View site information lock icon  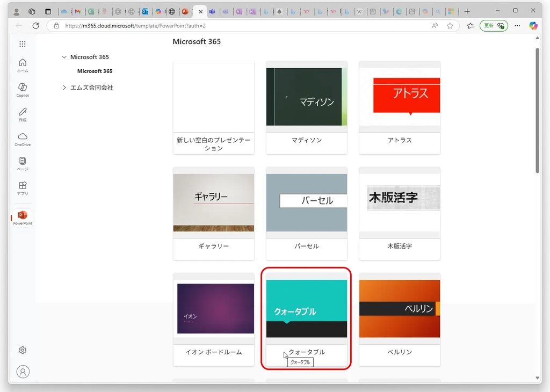click(56, 26)
